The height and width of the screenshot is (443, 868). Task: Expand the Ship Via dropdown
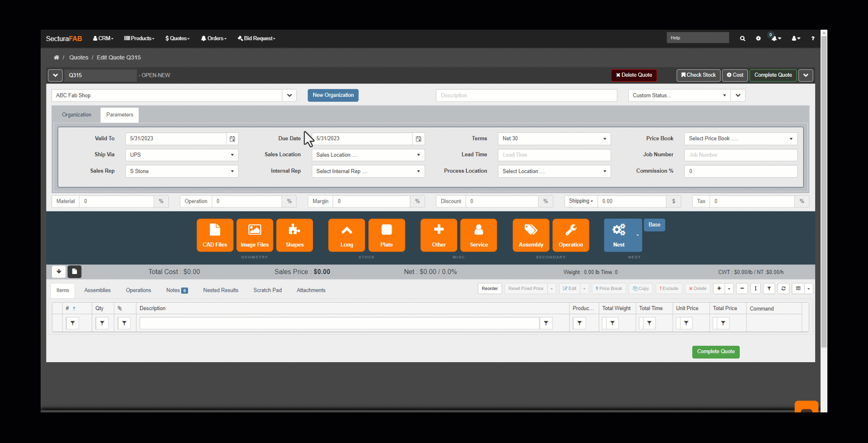(182, 155)
